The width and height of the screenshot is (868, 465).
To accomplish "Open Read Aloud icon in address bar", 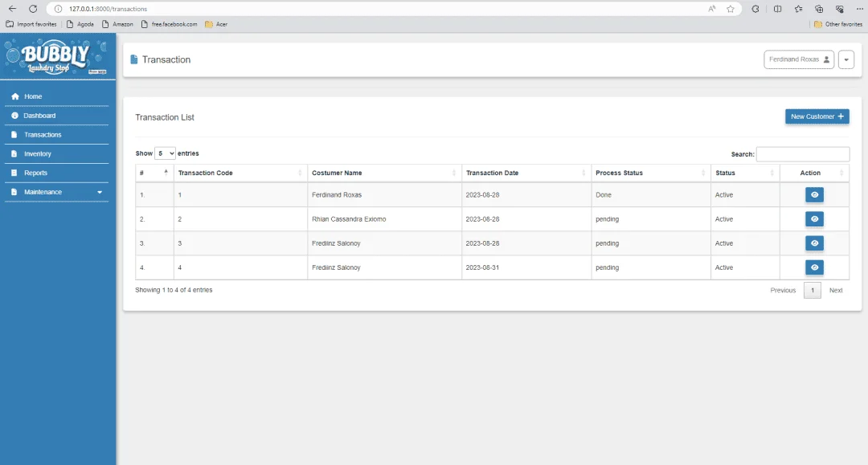I will pyautogui.click(x=712, y=9).
